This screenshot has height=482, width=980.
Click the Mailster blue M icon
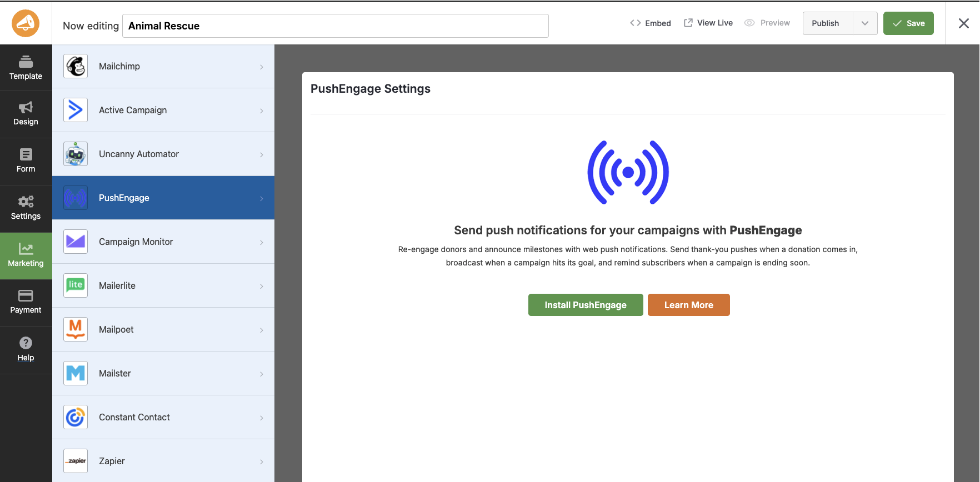[76, 373]
